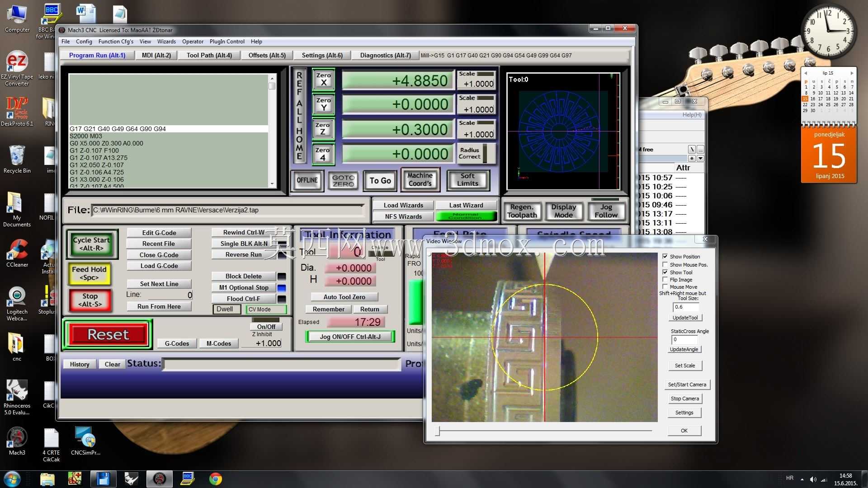Click Regen. Toolpath button

point(522,211)
